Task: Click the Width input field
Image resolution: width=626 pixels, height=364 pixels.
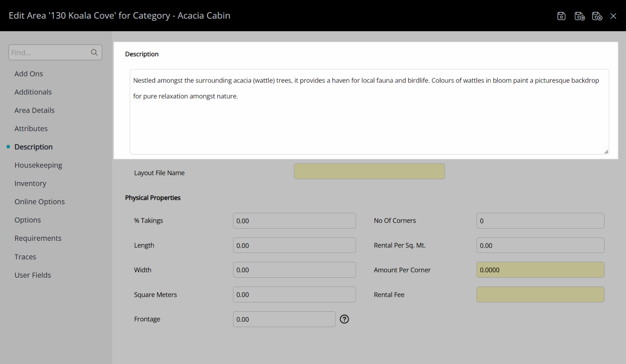Action: point(294,270)
